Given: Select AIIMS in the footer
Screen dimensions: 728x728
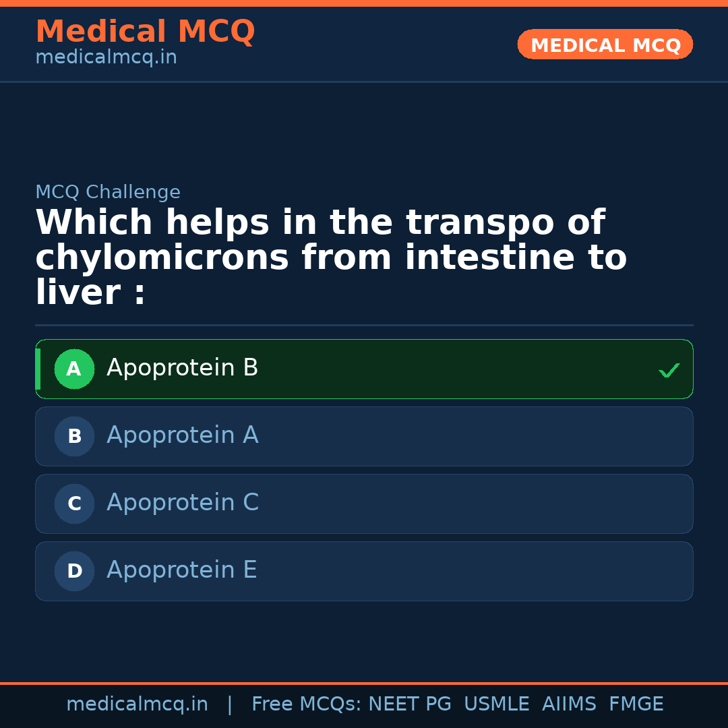Looking at the screenshot, I should (x=569, y=704).
